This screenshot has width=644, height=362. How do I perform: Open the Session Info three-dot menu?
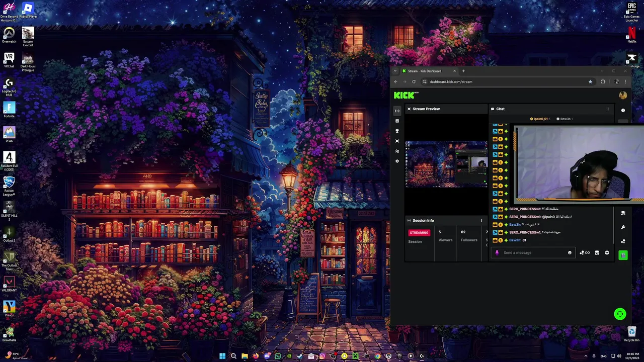(x=481, y=220)
